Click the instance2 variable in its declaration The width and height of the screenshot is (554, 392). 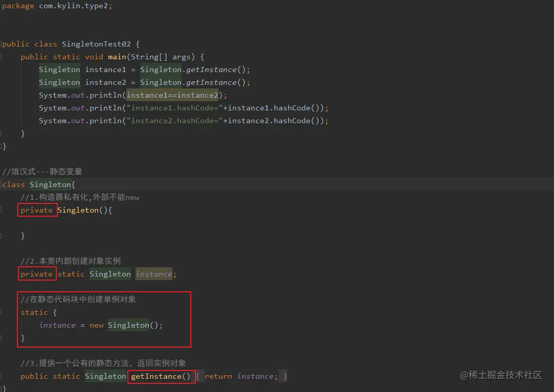pos(105,82)
